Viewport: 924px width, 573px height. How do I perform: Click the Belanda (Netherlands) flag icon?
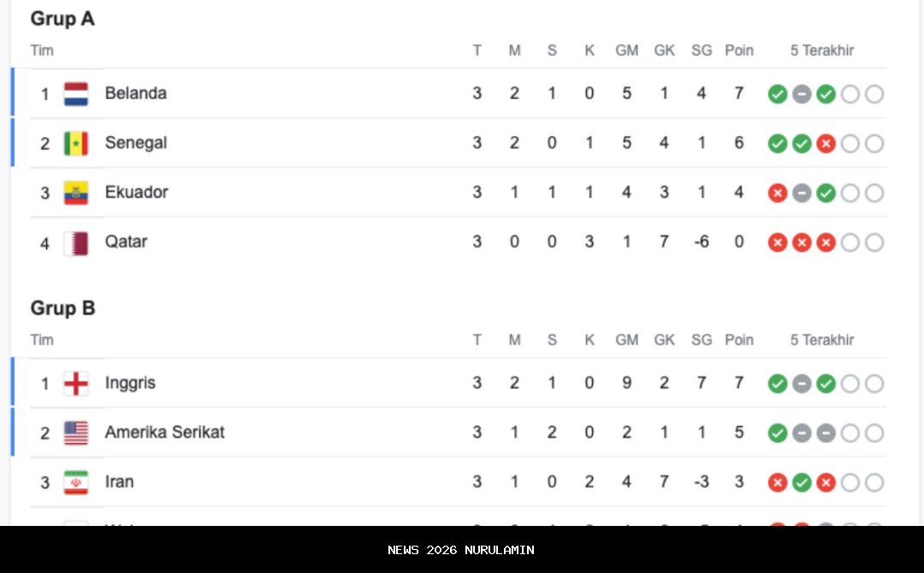76,93
